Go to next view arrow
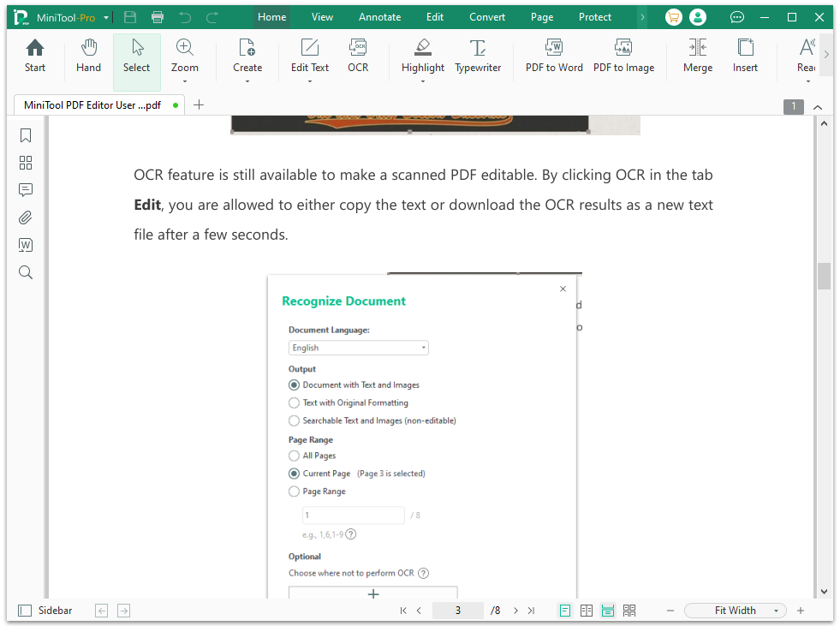The height and width of the screenshot is (626, 840). [124, 611]
